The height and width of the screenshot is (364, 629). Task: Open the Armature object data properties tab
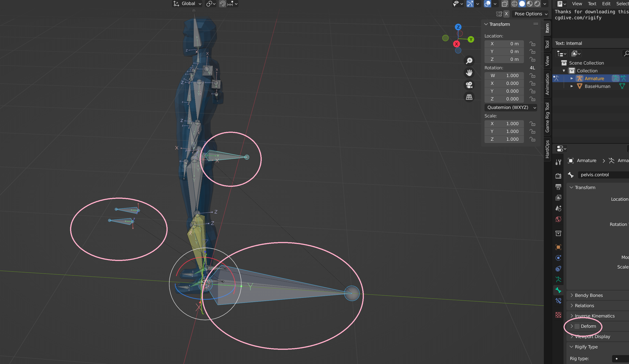558,280
